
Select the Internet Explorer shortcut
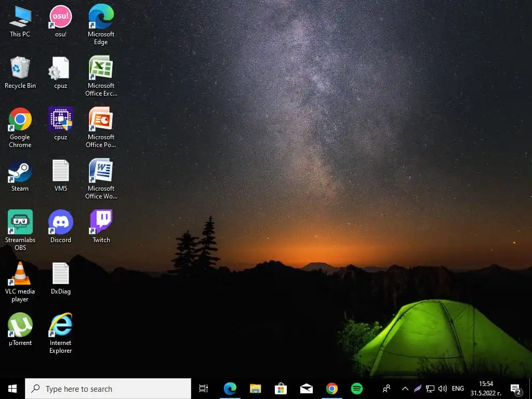[x=61, y=334]
